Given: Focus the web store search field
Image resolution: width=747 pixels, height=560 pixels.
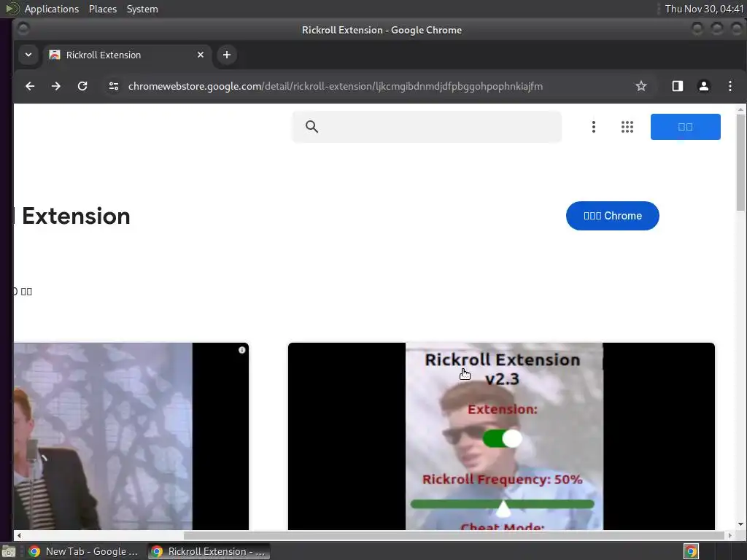Looking at the screenshot, I should pyautogui.click(x=427, y=127).
